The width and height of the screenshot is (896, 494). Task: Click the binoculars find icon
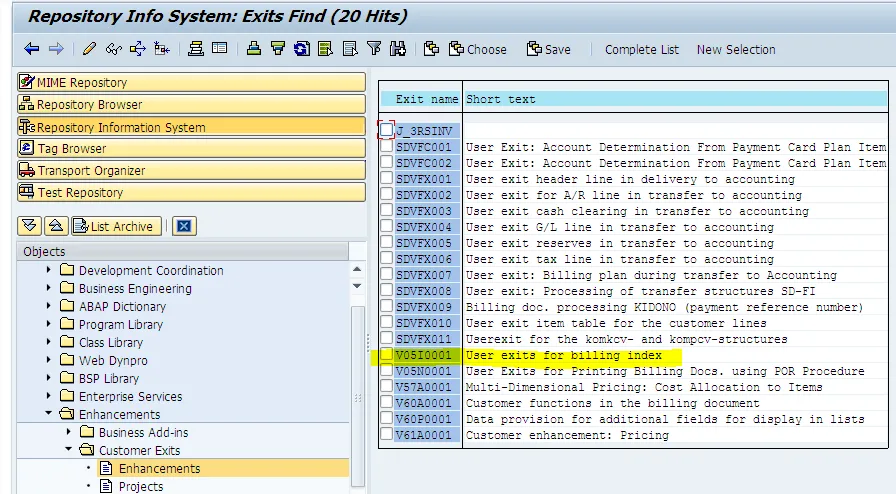coord(398,49)
